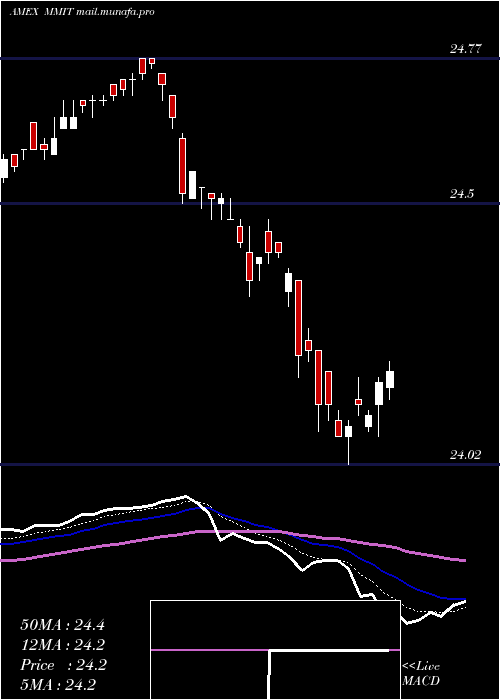Screen dimensions: 500x700
Task: Click the 5MA : 24.2 readout
Action: click(58, 685)
